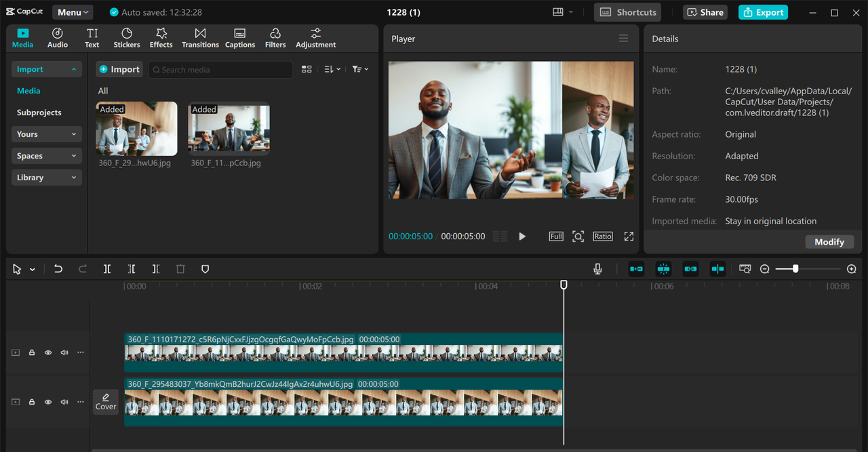Enter full screen preview in Player
Screen dimensions: 868x452
pyautogui.click(x=629, y=236)
